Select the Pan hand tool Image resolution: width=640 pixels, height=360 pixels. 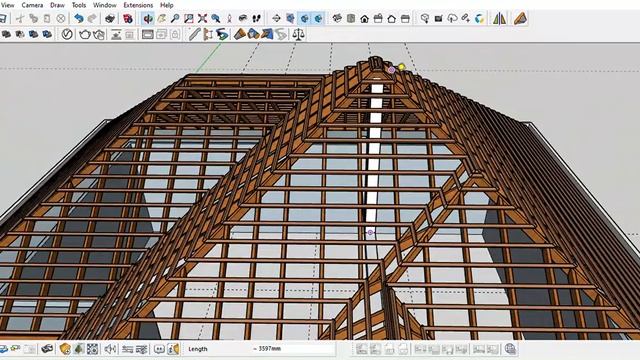click(162, 18)
